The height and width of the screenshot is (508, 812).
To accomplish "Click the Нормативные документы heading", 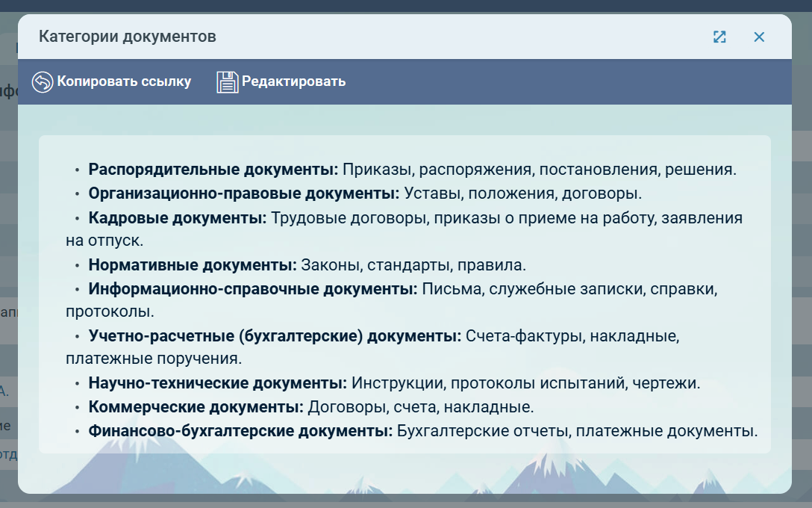I will pos(193,265).
